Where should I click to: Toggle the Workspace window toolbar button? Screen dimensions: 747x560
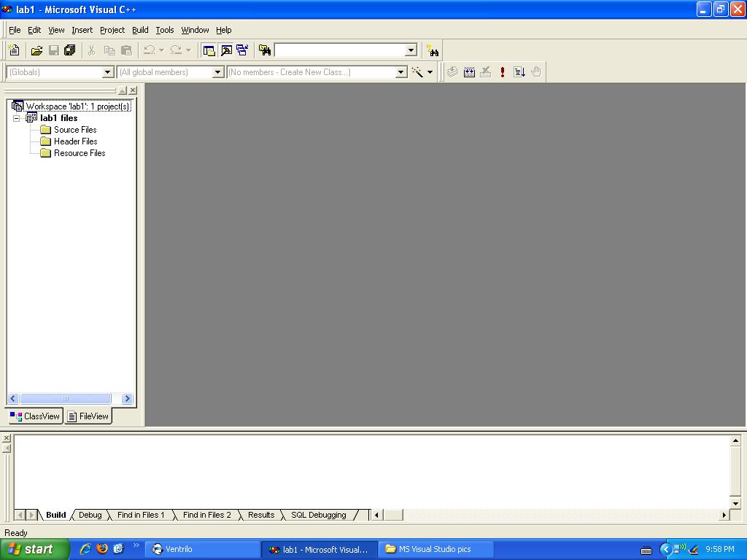pos(209,50)
